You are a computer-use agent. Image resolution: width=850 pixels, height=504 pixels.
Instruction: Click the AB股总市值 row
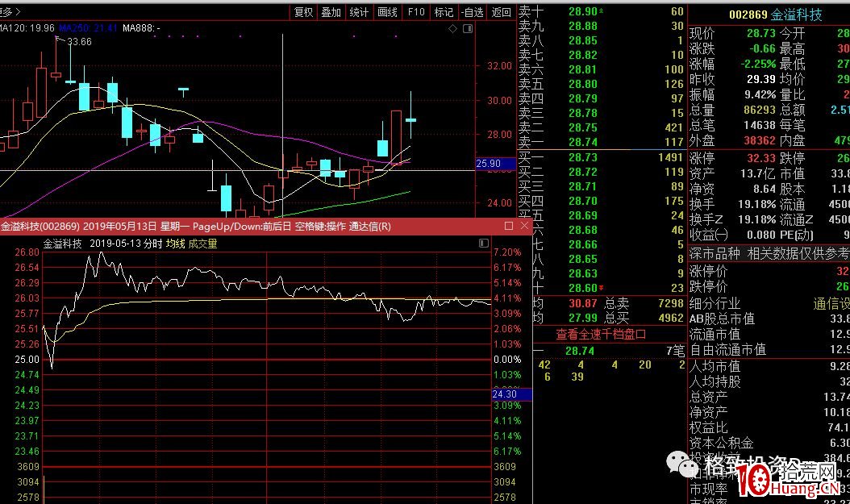pos(769,319)
